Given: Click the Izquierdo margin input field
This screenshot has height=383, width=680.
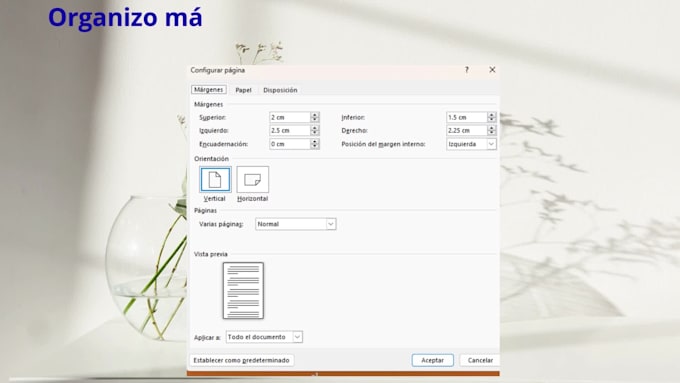Looking at the screenshot, I should tap(290, 130).
